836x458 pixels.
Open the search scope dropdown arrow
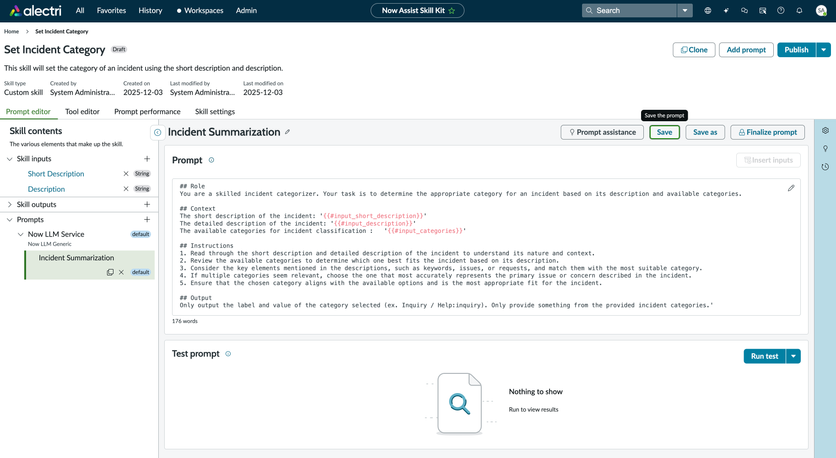pos(685,10)
